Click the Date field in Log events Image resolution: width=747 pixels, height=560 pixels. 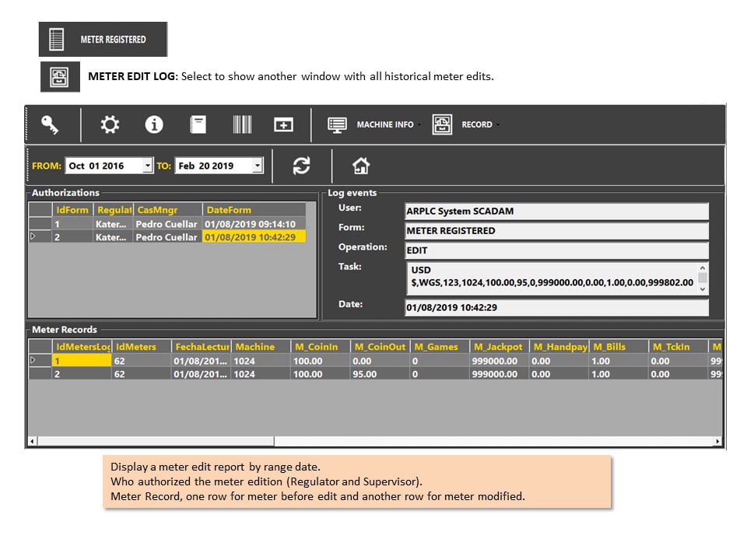[556, 307]
